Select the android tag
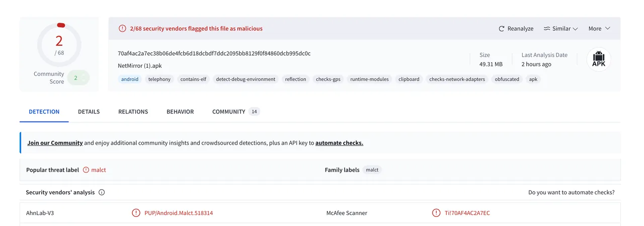 click(x=130, y=79)
